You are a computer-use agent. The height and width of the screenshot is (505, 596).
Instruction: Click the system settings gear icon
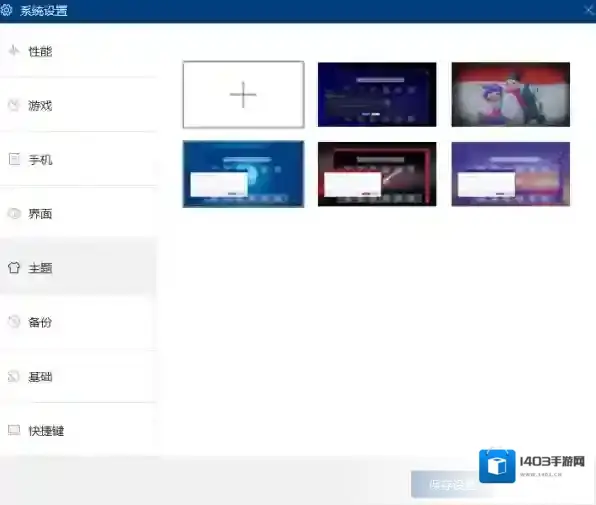6,10
